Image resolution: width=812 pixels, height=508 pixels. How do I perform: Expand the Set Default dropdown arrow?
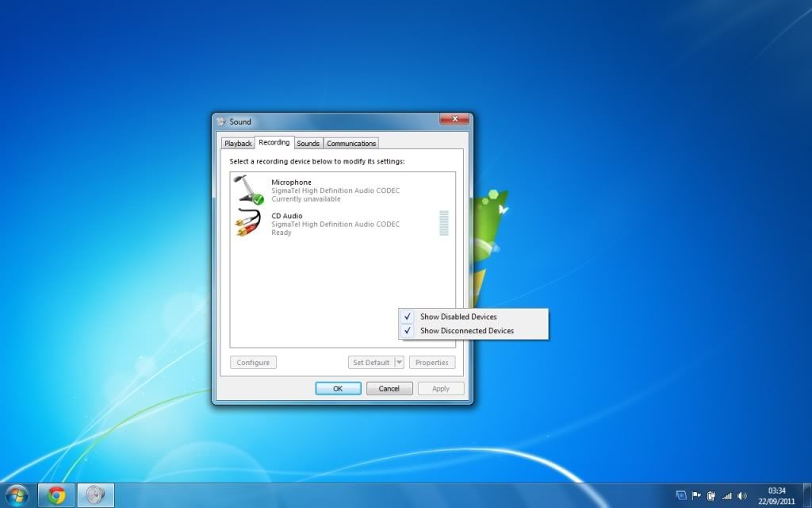coord(399,362)
